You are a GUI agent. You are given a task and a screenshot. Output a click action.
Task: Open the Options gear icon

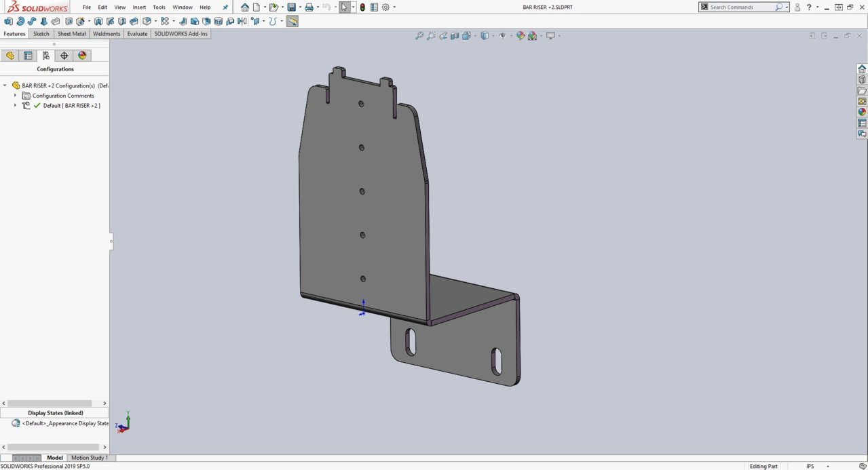pos(385,7)
